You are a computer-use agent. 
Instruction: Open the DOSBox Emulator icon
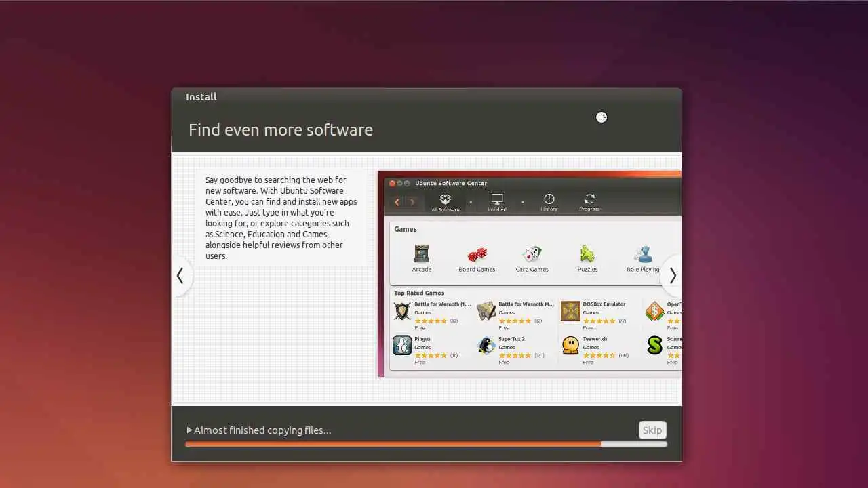tap(570, 311)
